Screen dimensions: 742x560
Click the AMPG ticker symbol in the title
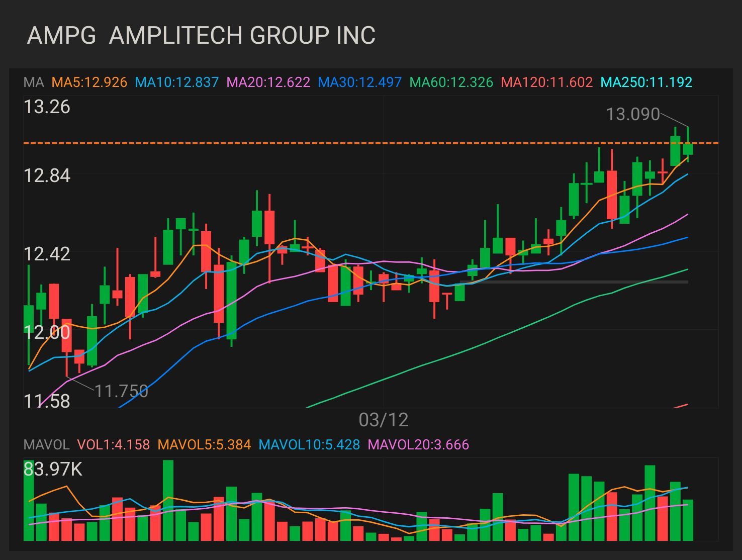61,35
